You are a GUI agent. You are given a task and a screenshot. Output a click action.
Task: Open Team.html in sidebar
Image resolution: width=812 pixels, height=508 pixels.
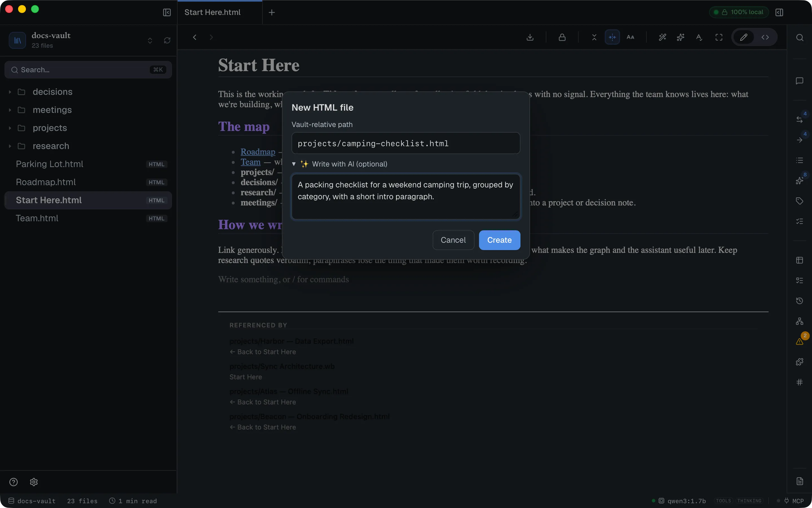pyautogui.click(x=88, y=218)
